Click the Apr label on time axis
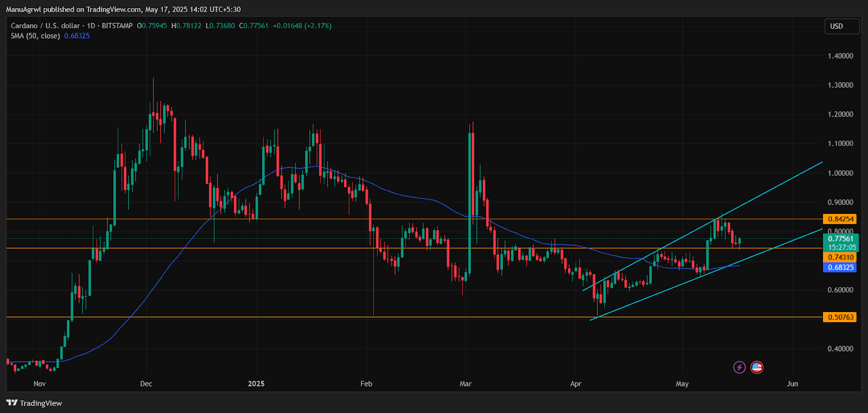This screenshot has height=413, width=868. click(576, 384)
